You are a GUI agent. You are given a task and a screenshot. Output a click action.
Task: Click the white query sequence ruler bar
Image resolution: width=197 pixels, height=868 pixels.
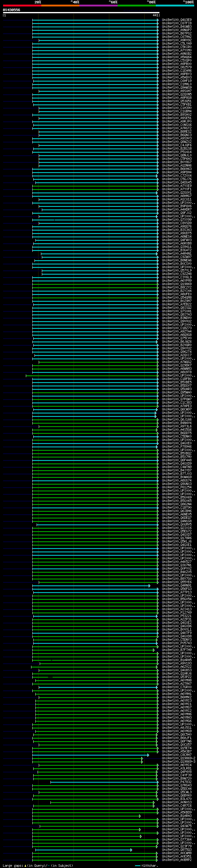coord(81,13)
